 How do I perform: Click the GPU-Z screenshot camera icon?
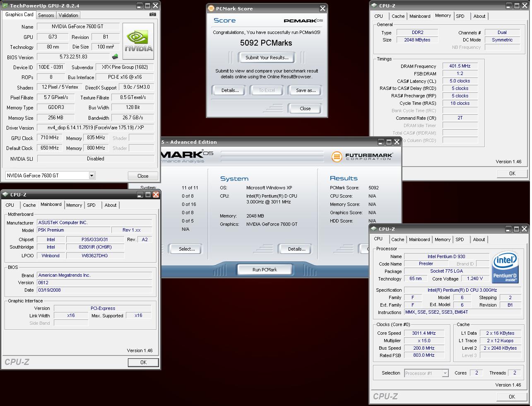click(x=153, y=14)
